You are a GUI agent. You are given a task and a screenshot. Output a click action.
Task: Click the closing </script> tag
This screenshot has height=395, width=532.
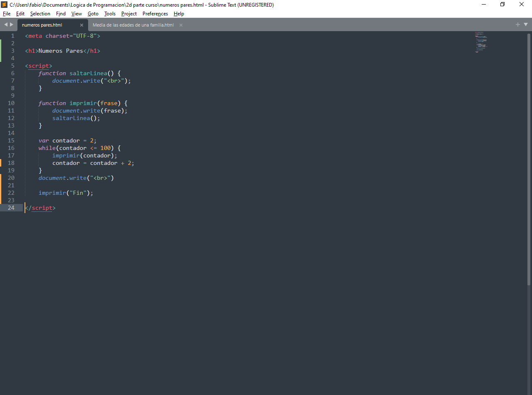(40, 208)
